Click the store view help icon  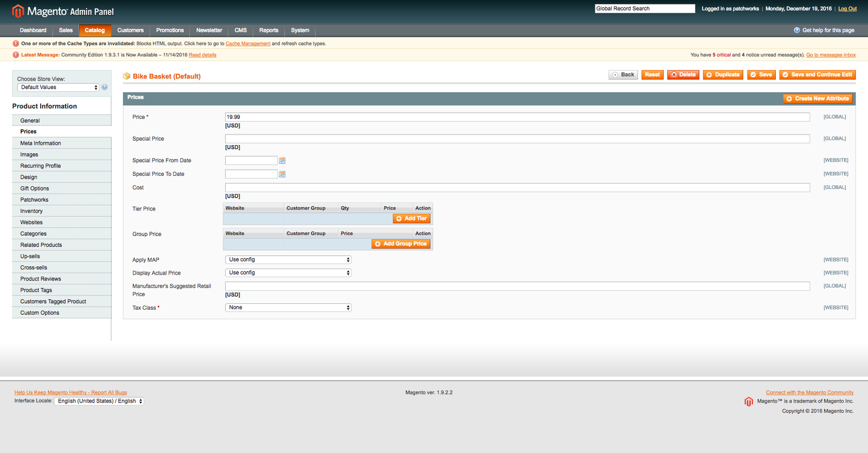pyautogui.click(x=105, y=87)
